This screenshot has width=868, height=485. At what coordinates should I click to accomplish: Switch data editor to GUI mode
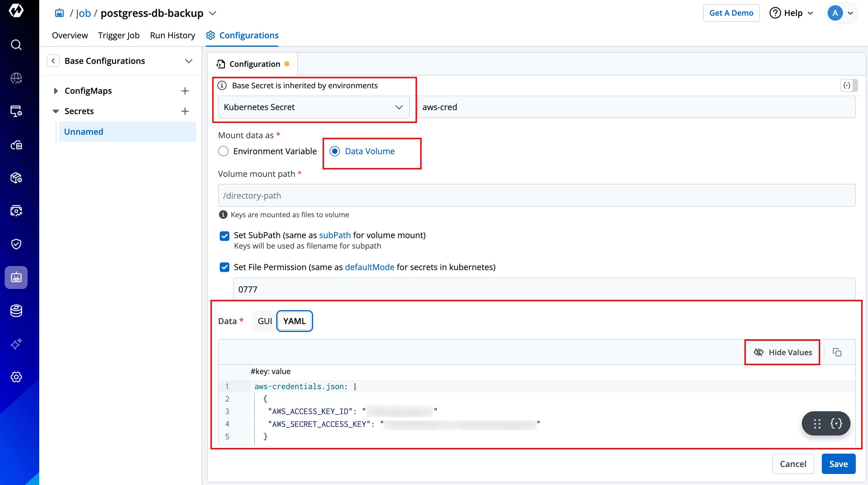point(265,321)
